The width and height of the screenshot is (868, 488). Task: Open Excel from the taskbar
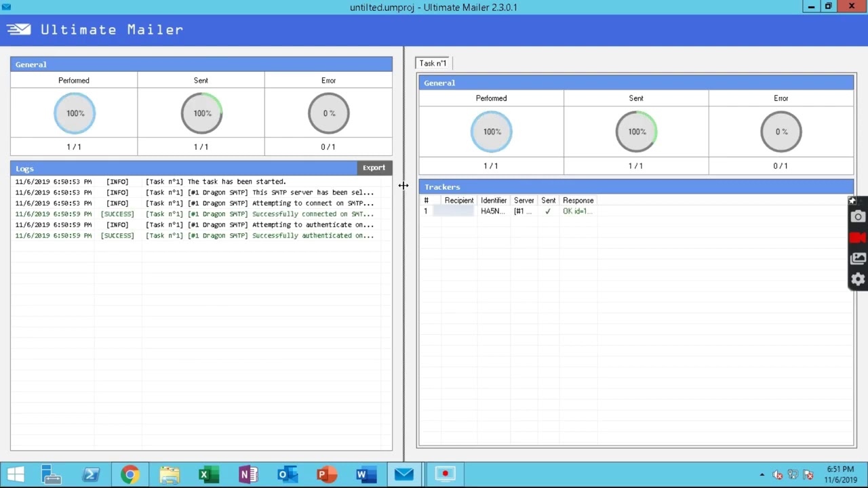click(x=208, y=474)
